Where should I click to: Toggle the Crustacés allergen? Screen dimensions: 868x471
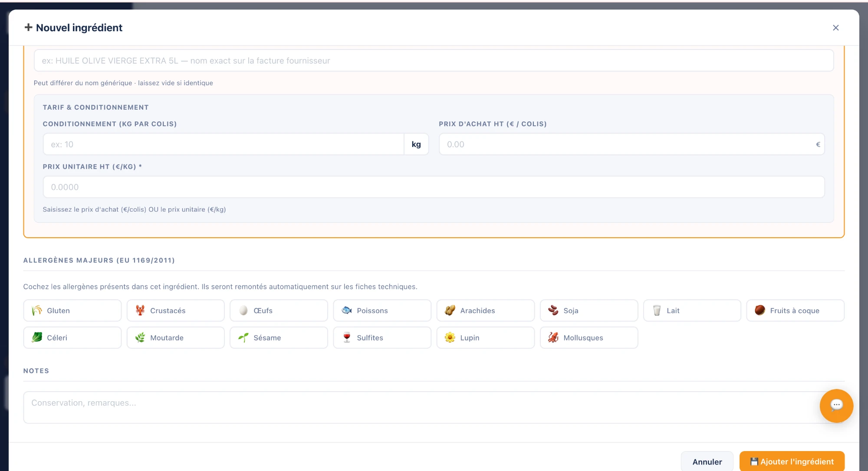point(175,311)
